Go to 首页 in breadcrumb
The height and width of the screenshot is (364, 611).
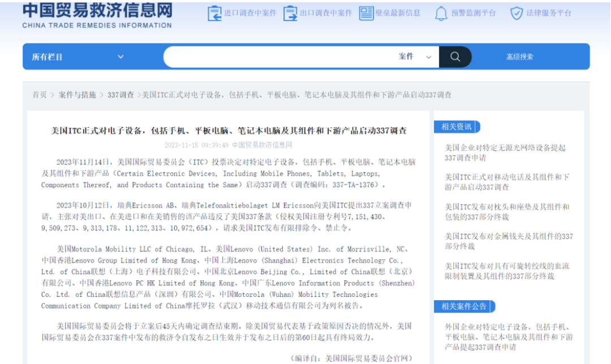[40, 95]
